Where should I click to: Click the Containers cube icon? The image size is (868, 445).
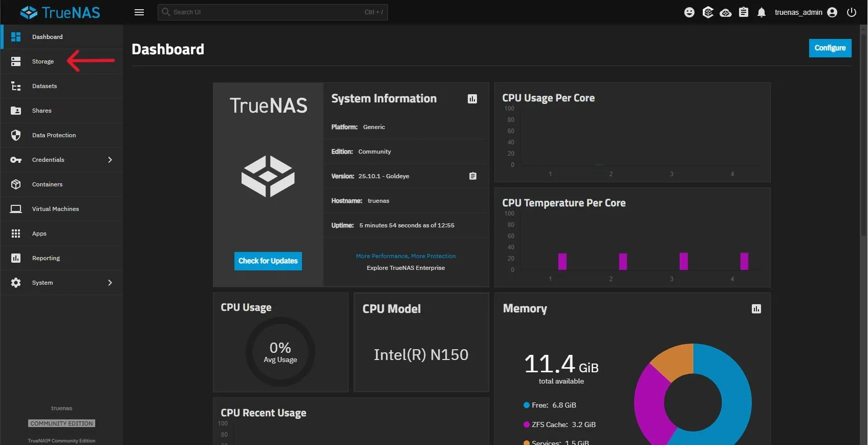(x=16, y=184)
